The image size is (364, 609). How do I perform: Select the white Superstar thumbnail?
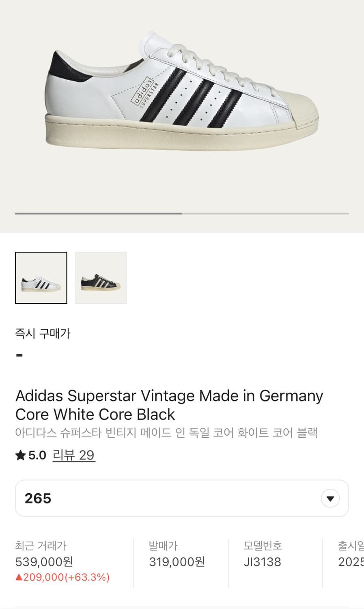click(41, 278)
